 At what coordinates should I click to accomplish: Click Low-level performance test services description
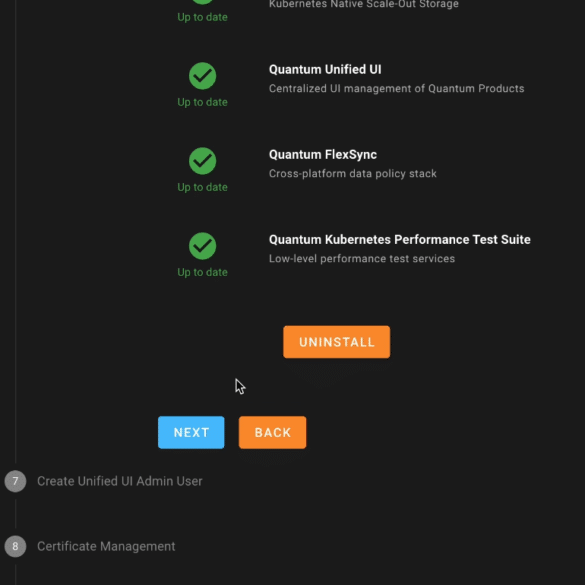(362, 259)
